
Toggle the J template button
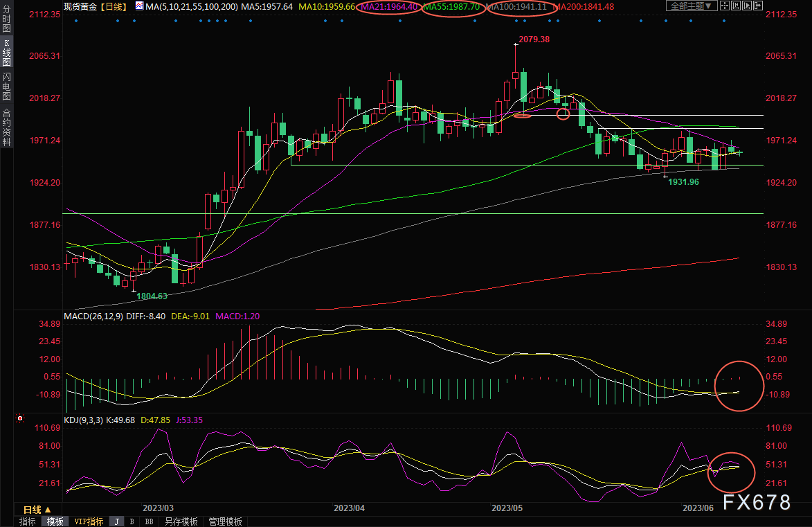(117, 521)
